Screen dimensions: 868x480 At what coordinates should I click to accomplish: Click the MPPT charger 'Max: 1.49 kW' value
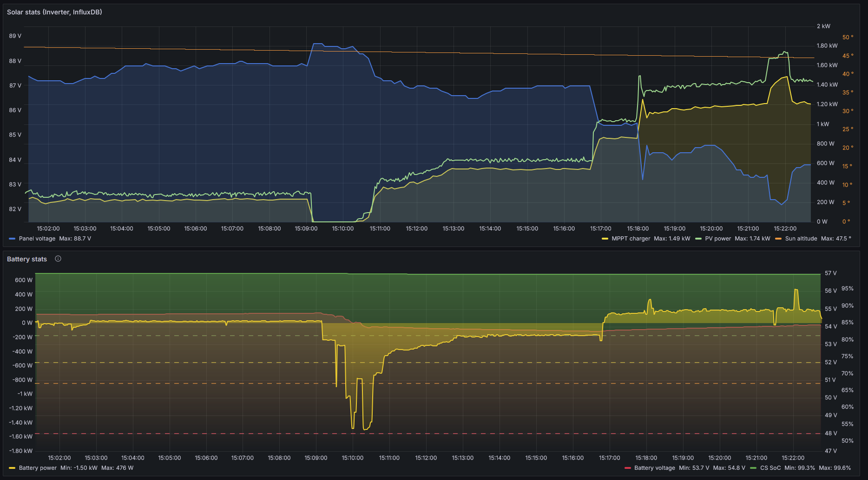(x=672, y=239)
